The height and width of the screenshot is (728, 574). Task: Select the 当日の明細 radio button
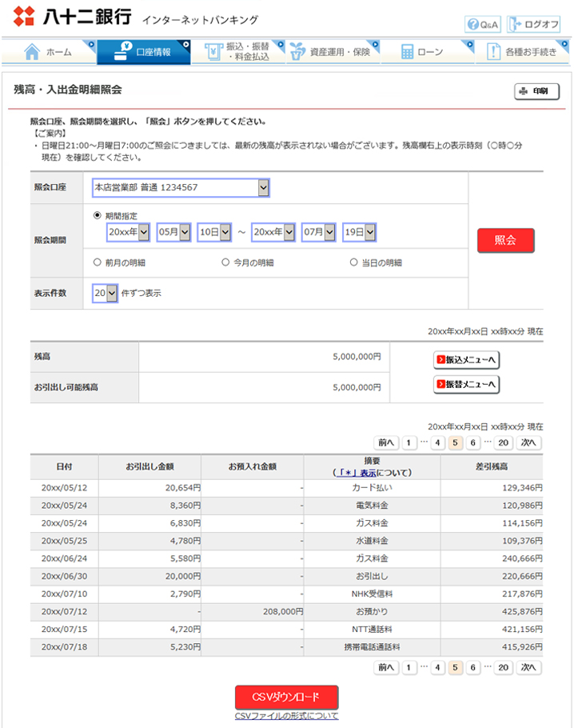(353, 262)
